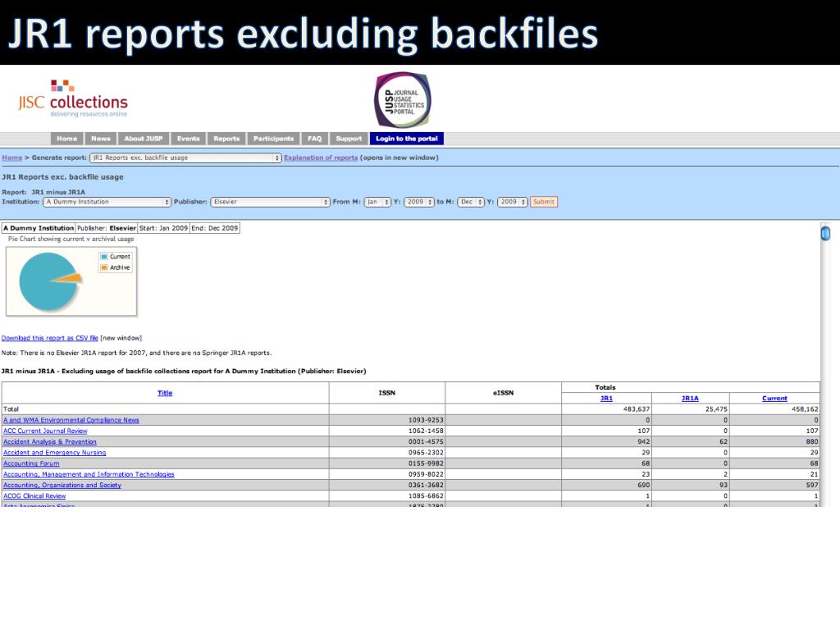Click the blue Current legend swatch
Viewport: 840px width, 630px height.
pos(104,257)
